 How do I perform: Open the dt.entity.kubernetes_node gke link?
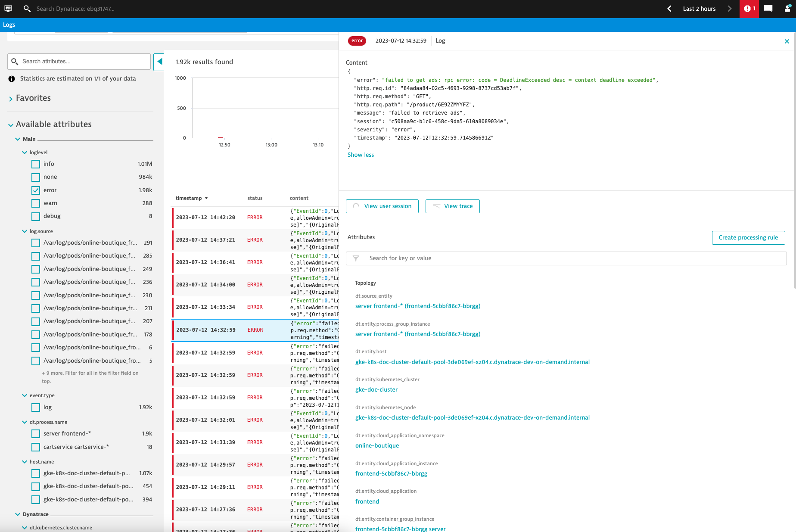(x=473, y=418)
